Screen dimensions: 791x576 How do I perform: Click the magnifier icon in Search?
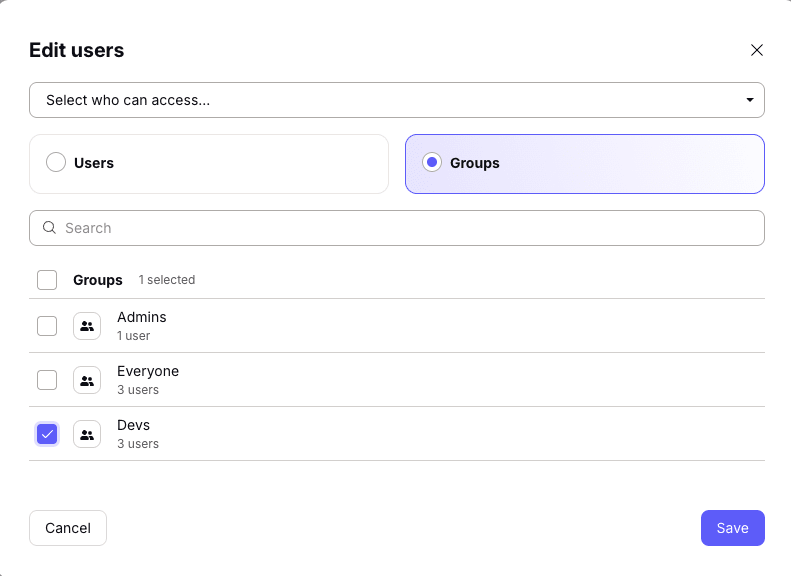pyautogui.click(x=49, y=227)
